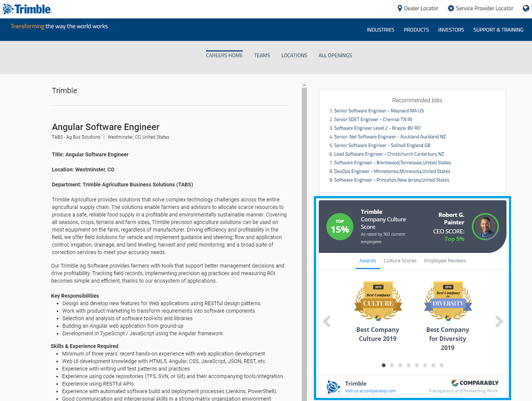The height and width of the screenshot is (401, 532).
Task: Select first carousel pagination dot
Action: (383, 366)
